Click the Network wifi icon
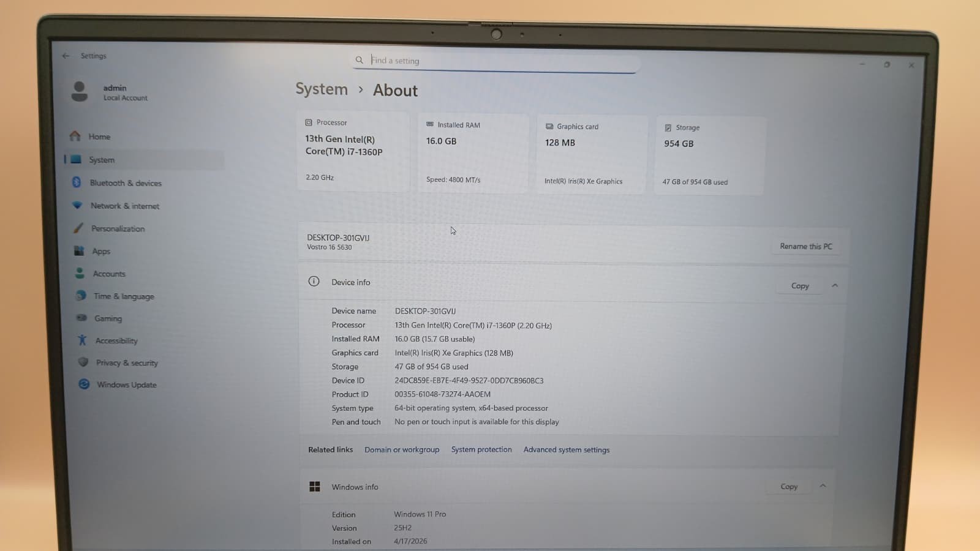The image size is (980, 551). (77, 205)
